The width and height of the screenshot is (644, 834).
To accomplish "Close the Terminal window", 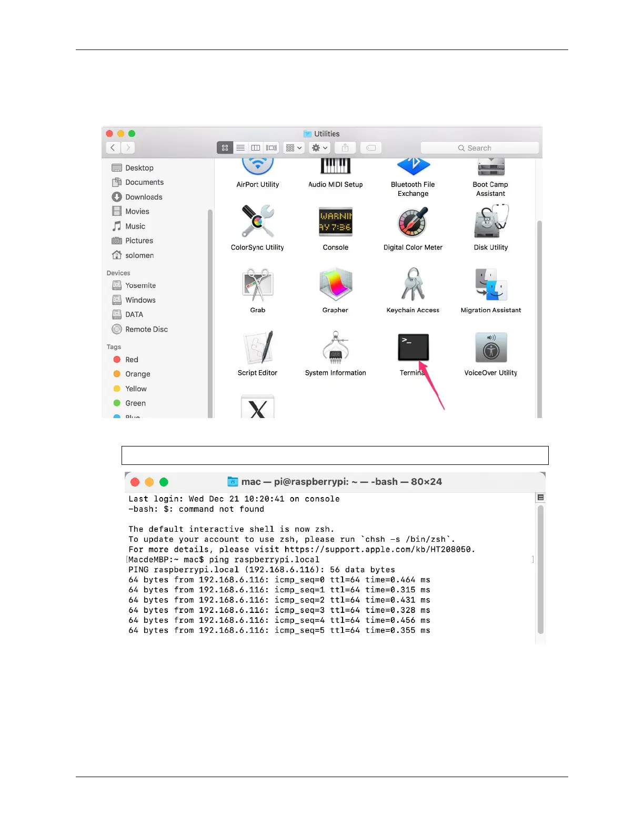I will point(135,482).
